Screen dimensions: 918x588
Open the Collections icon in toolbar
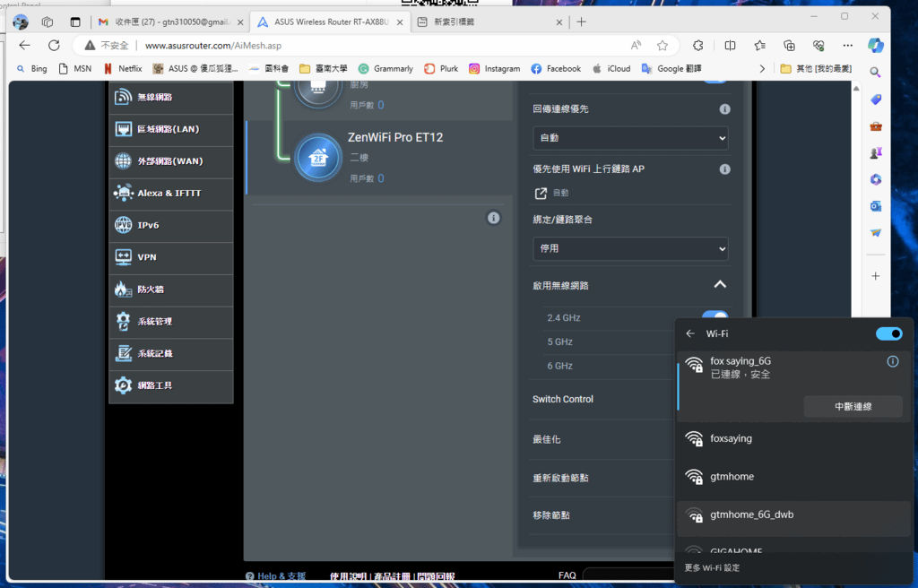click(789, 45)
